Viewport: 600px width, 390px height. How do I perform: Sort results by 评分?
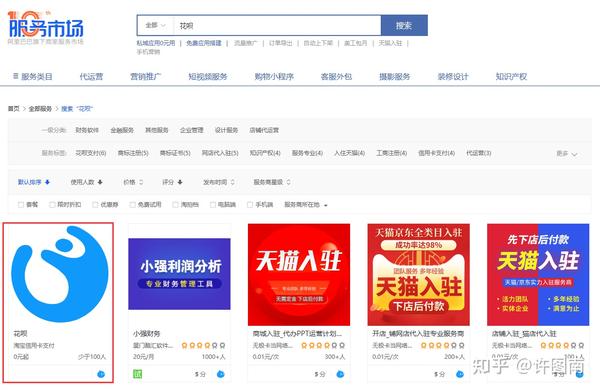[x=172, y=182]
